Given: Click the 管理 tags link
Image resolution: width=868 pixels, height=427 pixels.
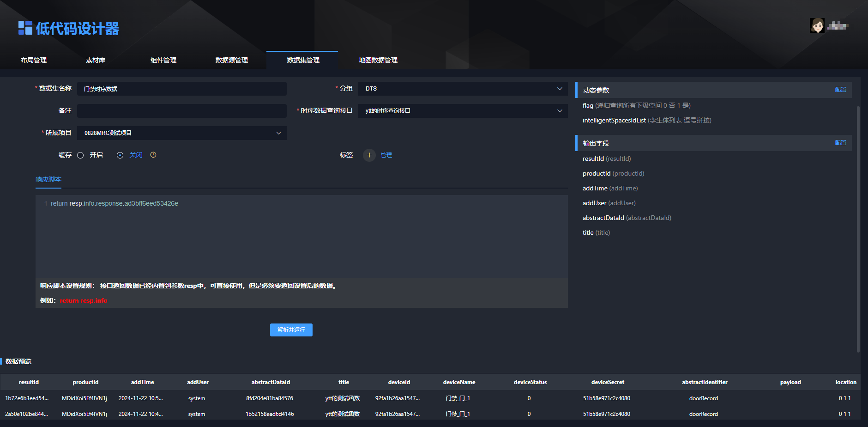Looking at the screenshot, I should pos(386,155).
